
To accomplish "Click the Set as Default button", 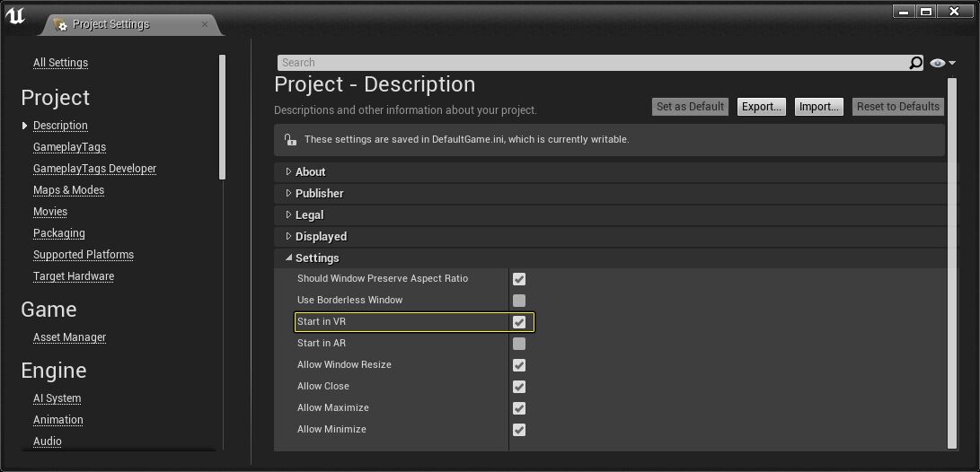I will coord(690,107).
